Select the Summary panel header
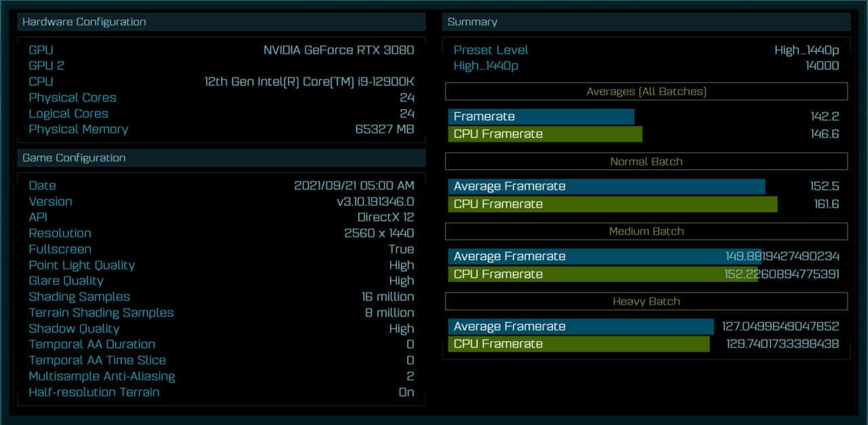 [646, 22]
